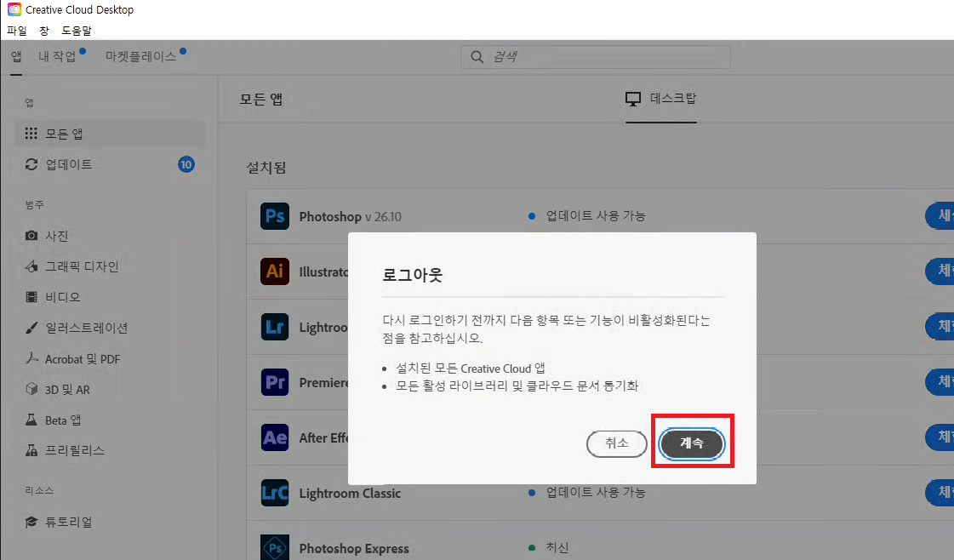The image size is (954, 560).
Task: Click Photoshop's 업데이트 사용 가능 status
Action: point(595,215)
